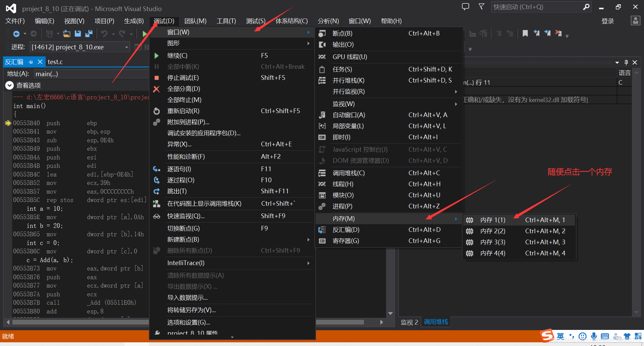Open Disassembly window entry
The image size is (644, 346).
point(389,230)
